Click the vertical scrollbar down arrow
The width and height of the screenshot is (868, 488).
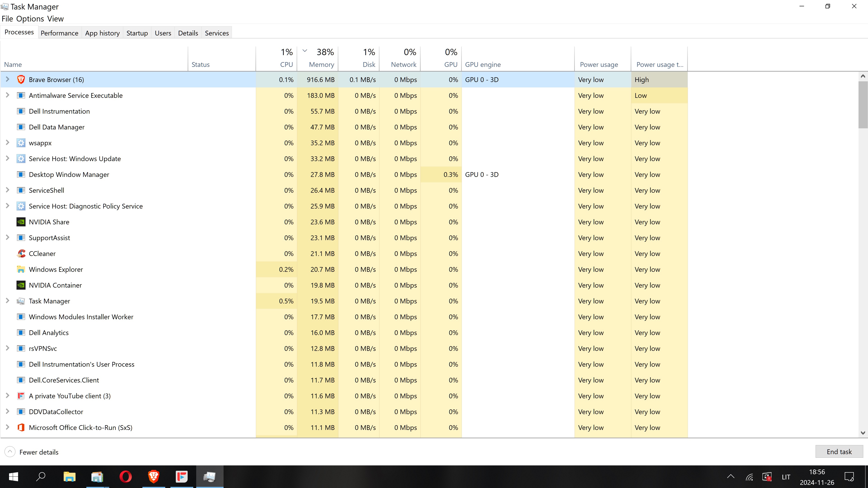coord(863,433)
